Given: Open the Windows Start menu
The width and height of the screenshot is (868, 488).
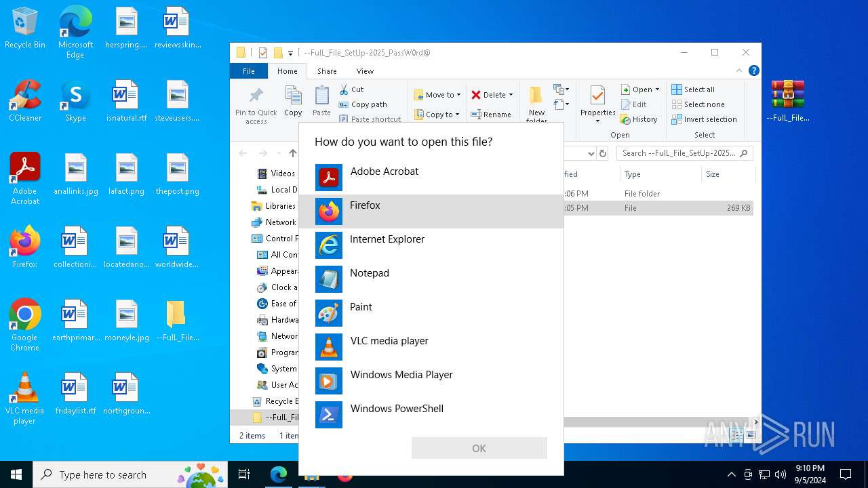Looking at the screenshot, I should pos(16,474).
